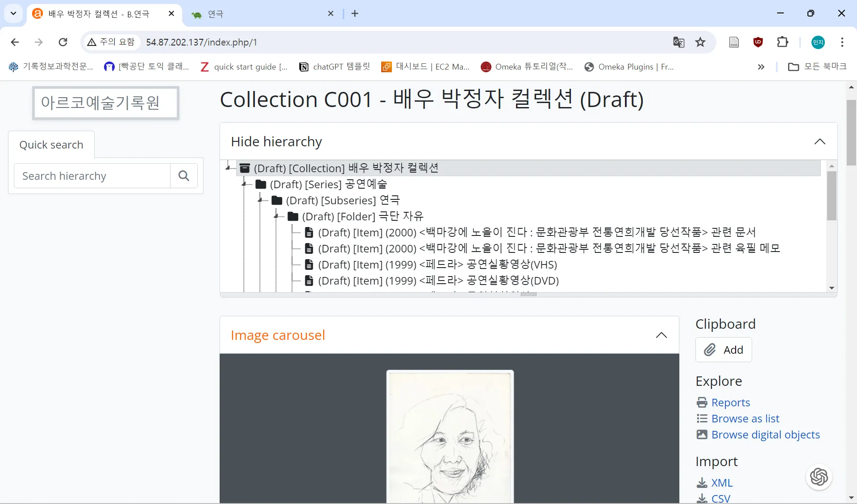857x504 pixels.
Task: Click the search magnifier button
Action: 183,176
